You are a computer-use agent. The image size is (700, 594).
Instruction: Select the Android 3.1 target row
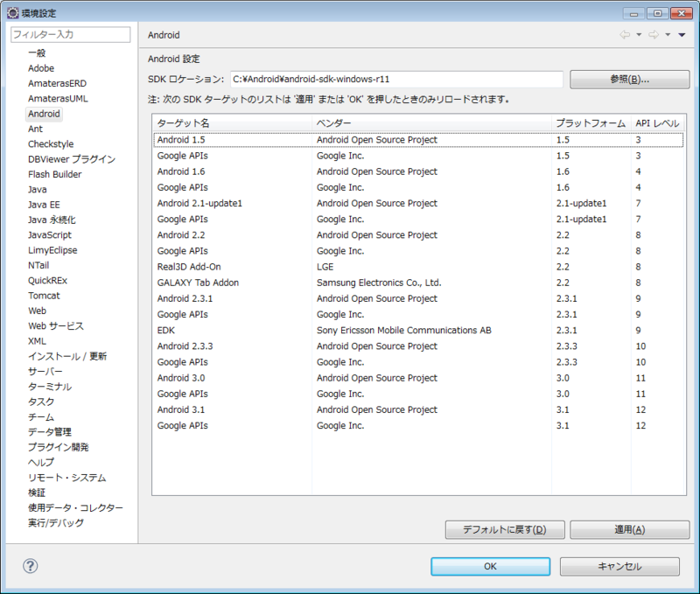pyautogui.click(x=418, y=409)
